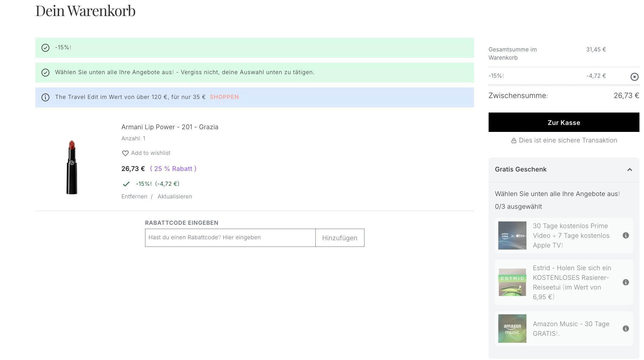Choose the 30 Tage kostenlos Prime Video offer text

pyautogui.click(x=571, y=236)
